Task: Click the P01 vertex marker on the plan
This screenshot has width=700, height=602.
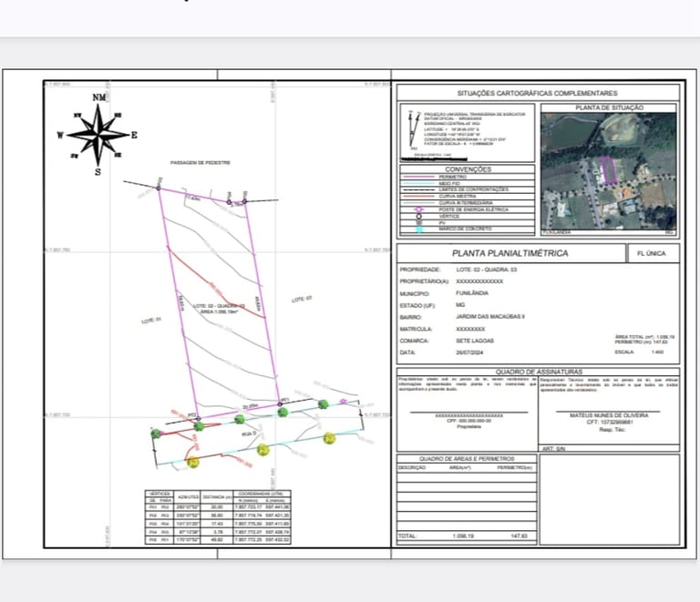Action: (x=280, y=404)
